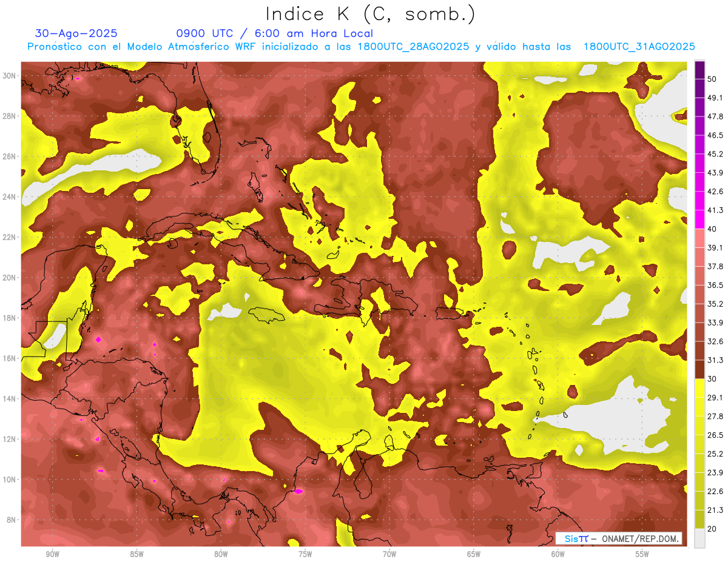Click the '0900 UTC / 6:00 am Hora Local' time label
Image resolution: width=728 pixels, height=562 pixels.
tap(274, 33)
